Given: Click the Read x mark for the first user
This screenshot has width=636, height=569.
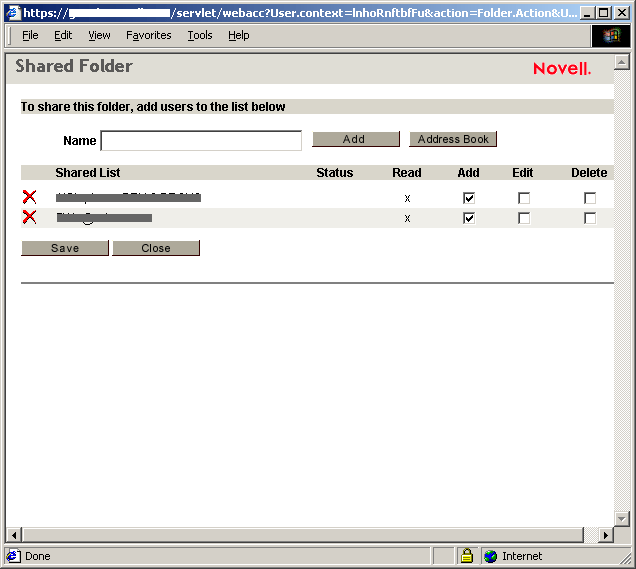Looking at the screenshot, I should click(x=407, y=198).
